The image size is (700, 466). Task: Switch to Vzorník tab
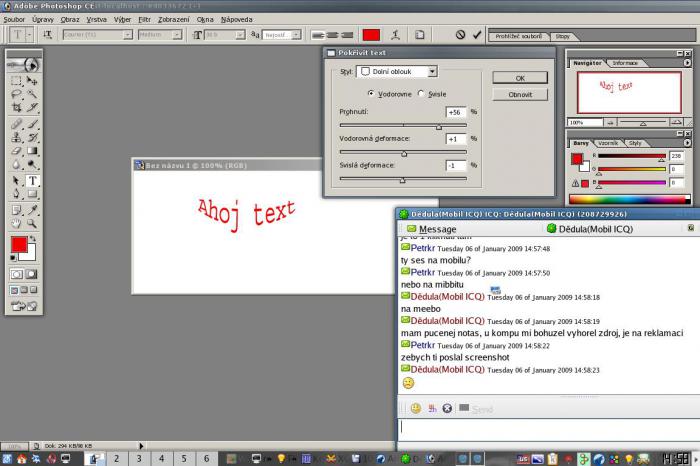(x=608, y=143)
